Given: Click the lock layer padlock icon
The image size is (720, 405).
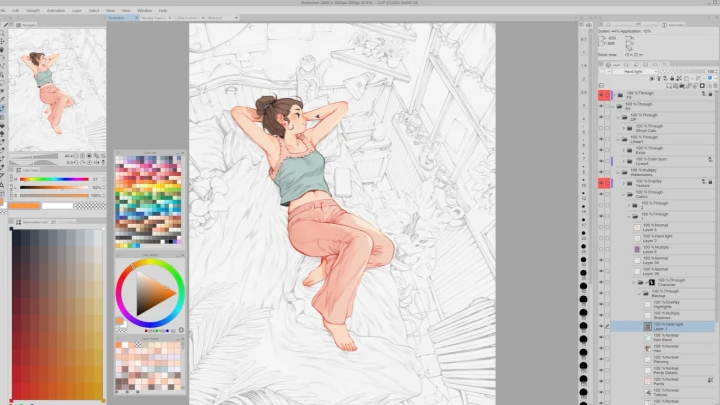Looking at the screenshot, I should click(x=672, y=79).
